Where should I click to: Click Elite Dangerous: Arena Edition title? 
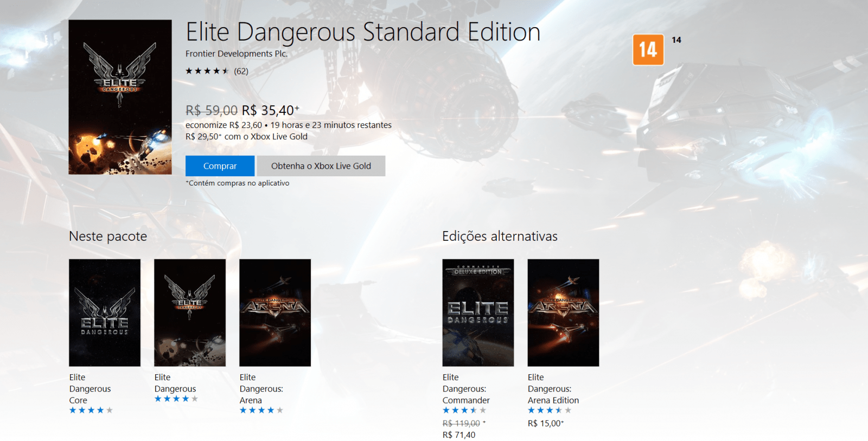click(553, 389)
